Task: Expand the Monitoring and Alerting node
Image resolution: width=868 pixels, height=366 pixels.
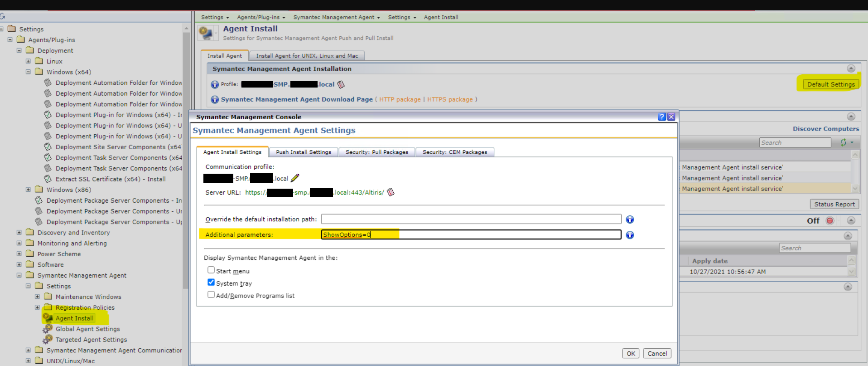Action: (x=19, y=243)
